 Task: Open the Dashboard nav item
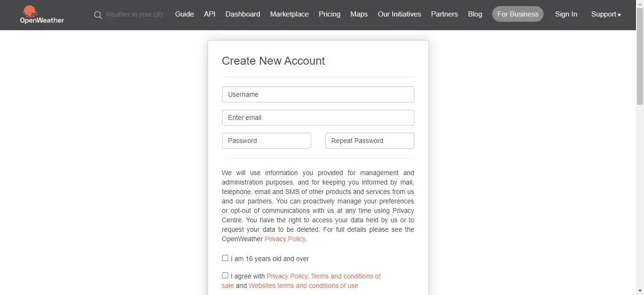point(243,14)
